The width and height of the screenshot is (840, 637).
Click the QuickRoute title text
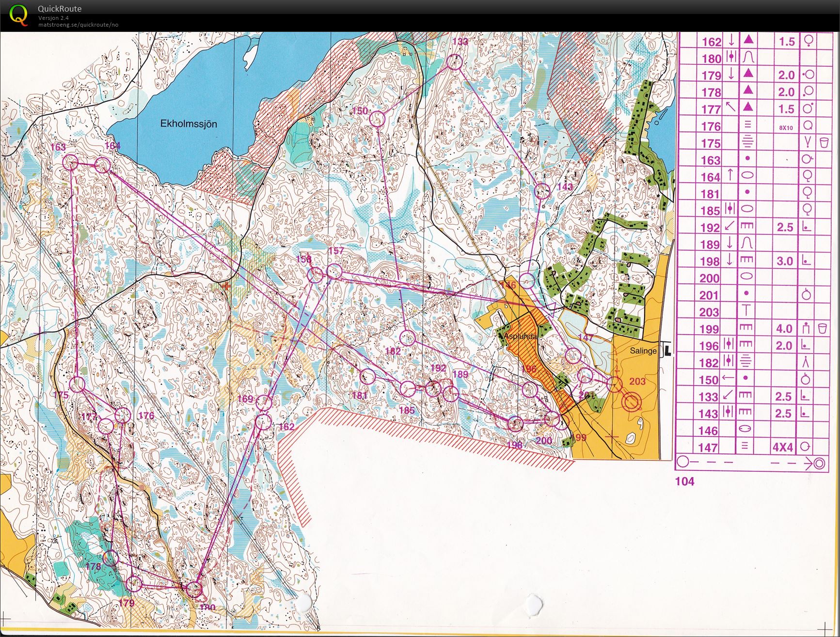click(60, 9)
